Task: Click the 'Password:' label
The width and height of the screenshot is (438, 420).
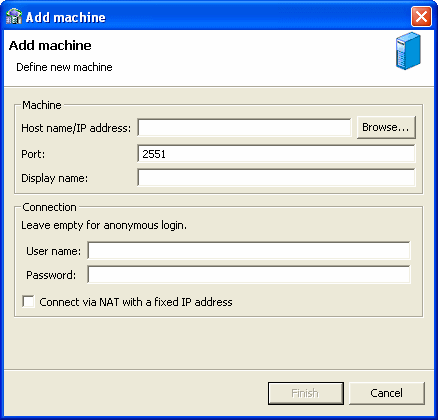Action: 51,275
